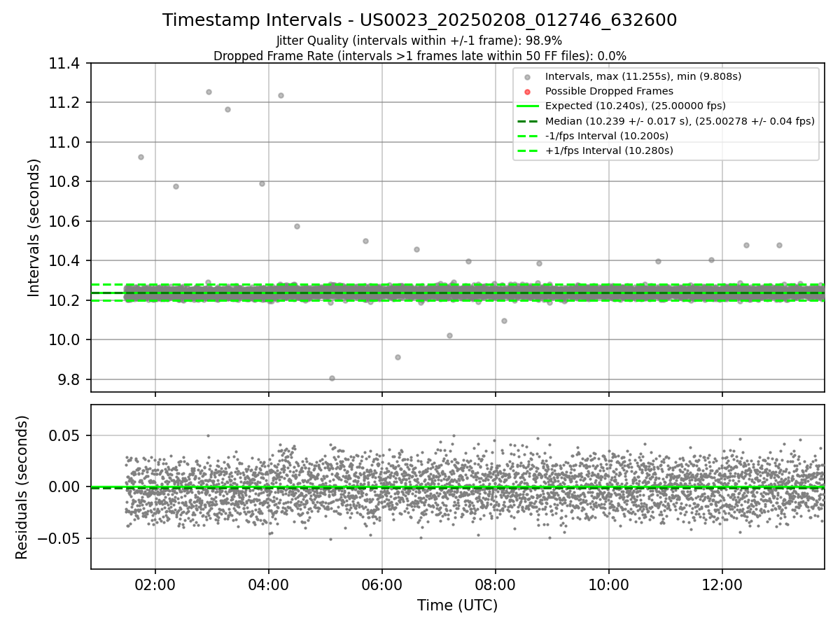Click the 04:00 x-axis tick label
This screenshot has height=630, width=840.
click(269, 584)
